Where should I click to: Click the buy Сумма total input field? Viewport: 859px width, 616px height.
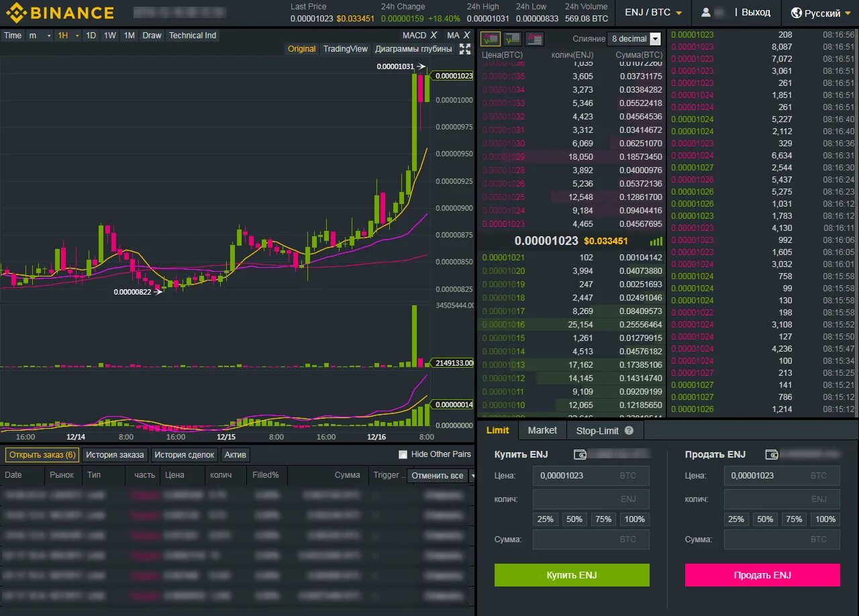coord(591,540)
